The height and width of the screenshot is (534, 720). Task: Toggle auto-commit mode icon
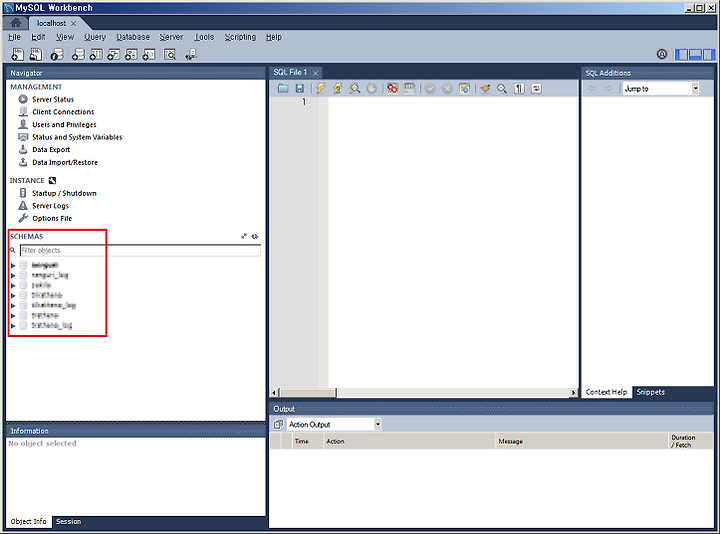(x=464, y=88)
